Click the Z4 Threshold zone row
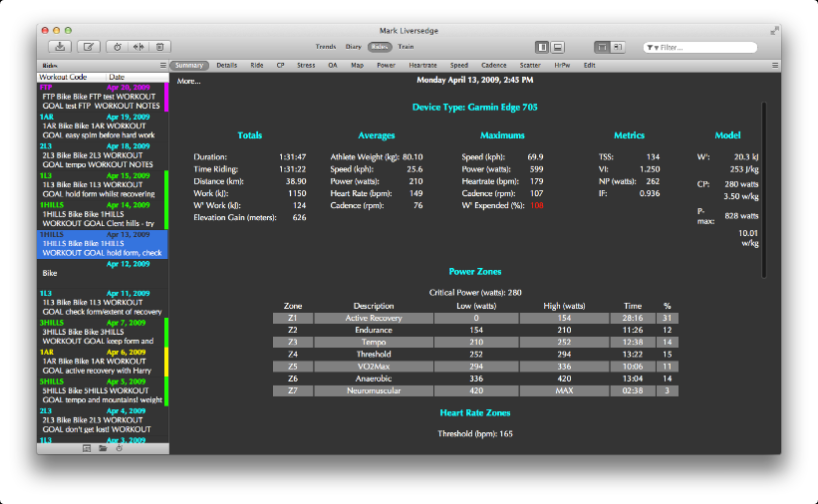Image resolution: width=818 pixels, height=504 pixels. click(475, 355)
